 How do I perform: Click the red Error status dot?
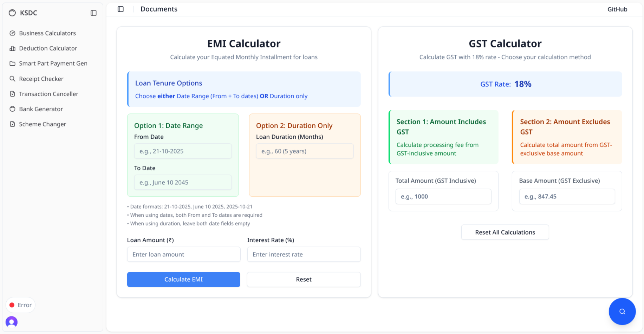pyautogui.click(x=12, y=305)
